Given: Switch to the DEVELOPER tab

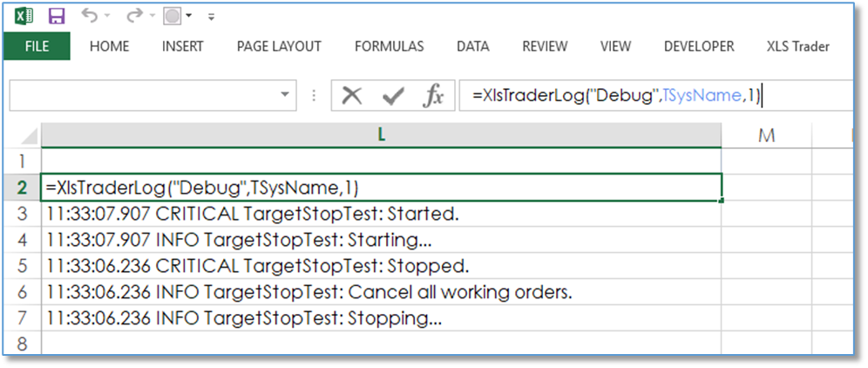Looking at the screenshot, I should tap(699, 46).
